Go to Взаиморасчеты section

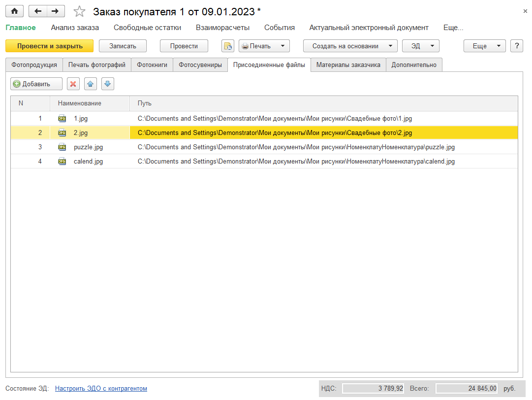222,28
